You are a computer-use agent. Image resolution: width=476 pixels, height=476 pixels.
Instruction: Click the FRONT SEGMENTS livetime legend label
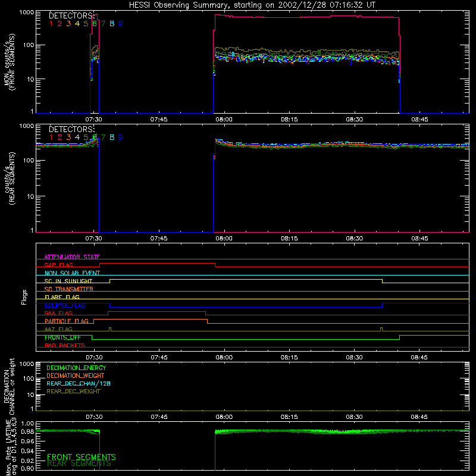(x=82, y=457)
